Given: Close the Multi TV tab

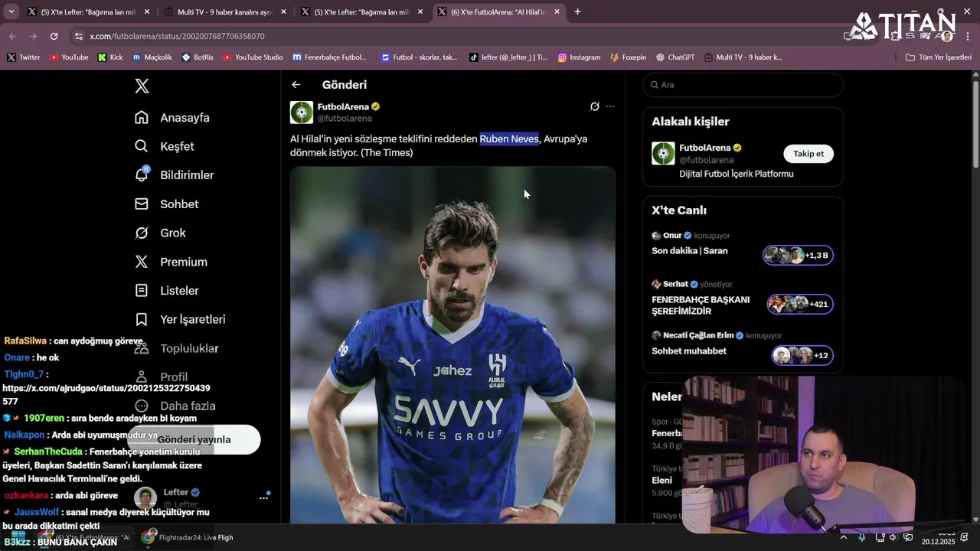Looking at the screenshot, I should click(x=283, y=12).
